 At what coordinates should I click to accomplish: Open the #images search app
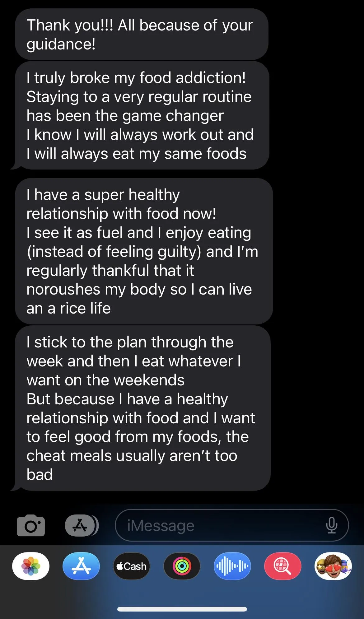(x=282, y=566)
